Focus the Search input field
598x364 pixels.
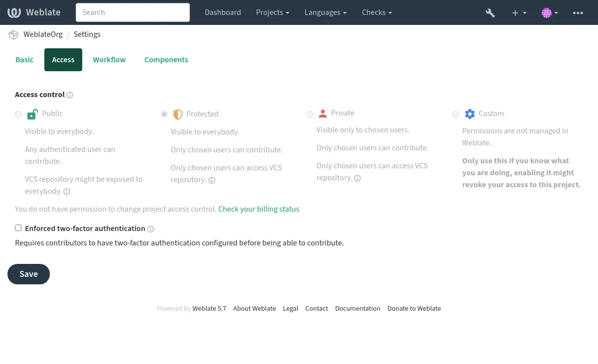[x=133, y=12]
